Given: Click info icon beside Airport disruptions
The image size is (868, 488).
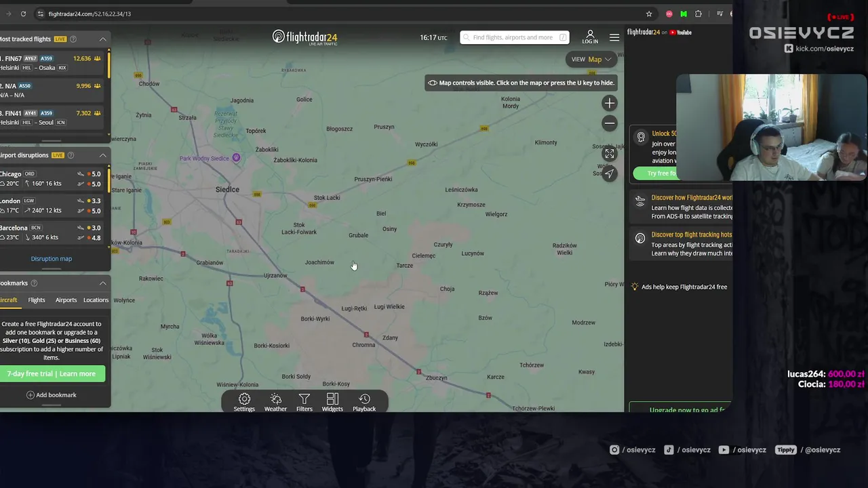Looking at the screenshot, I should (x=71, y=155).
